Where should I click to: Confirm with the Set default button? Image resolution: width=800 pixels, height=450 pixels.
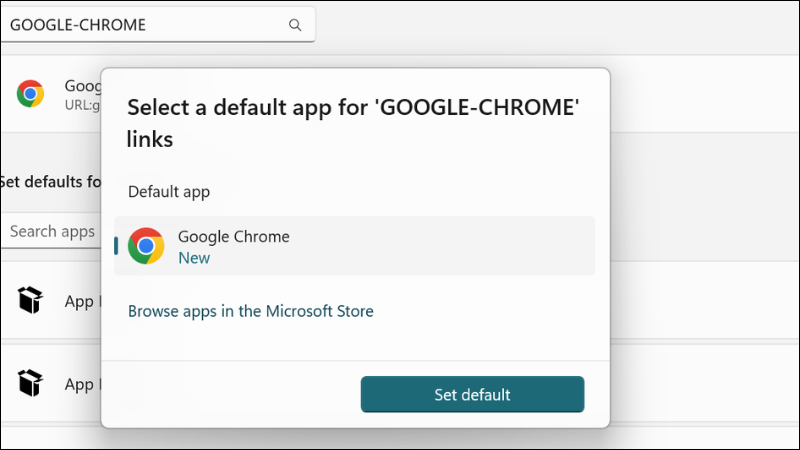[x=472, y=394]
